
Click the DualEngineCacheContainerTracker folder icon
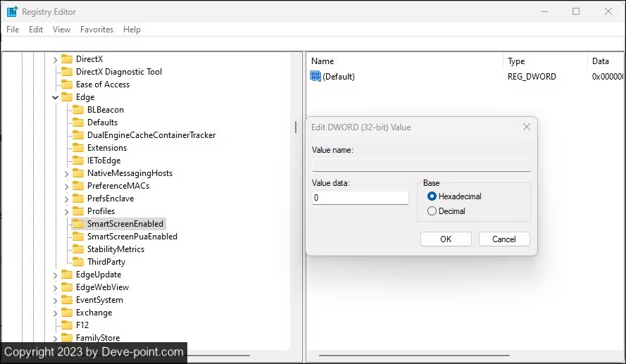click(x=78, y=135)
